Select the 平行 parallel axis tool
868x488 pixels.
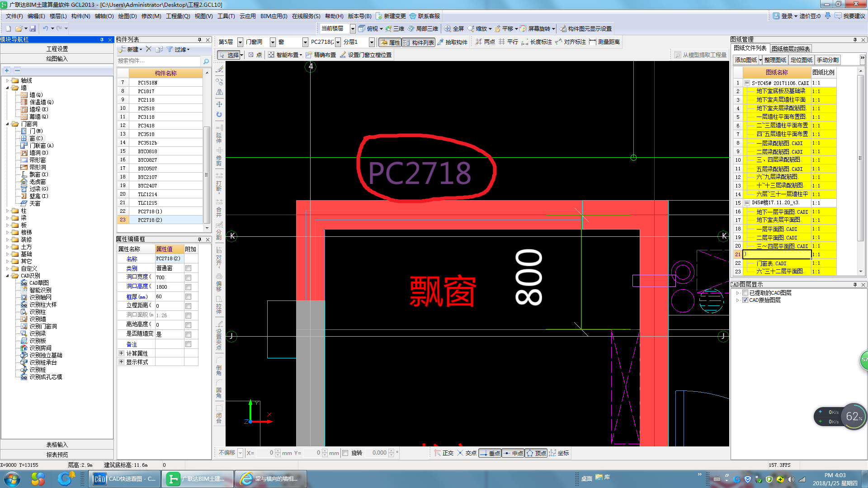pos(509,42)
